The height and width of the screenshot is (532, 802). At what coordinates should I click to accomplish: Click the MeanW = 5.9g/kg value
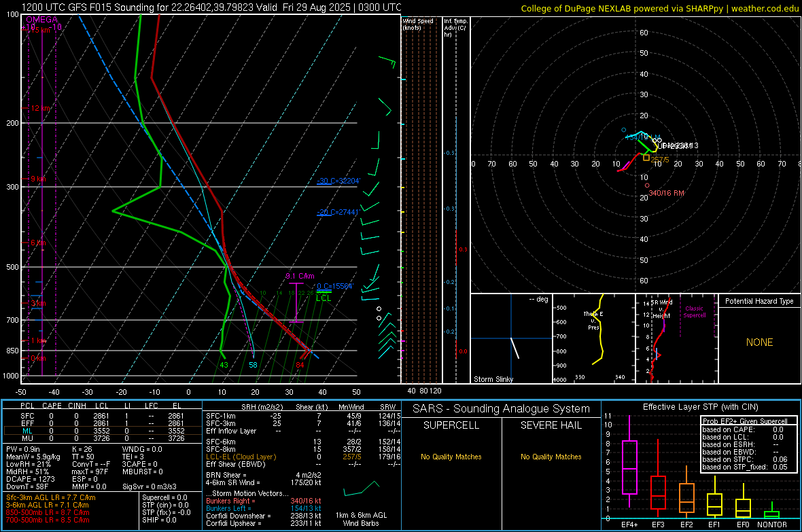[33, 457]
